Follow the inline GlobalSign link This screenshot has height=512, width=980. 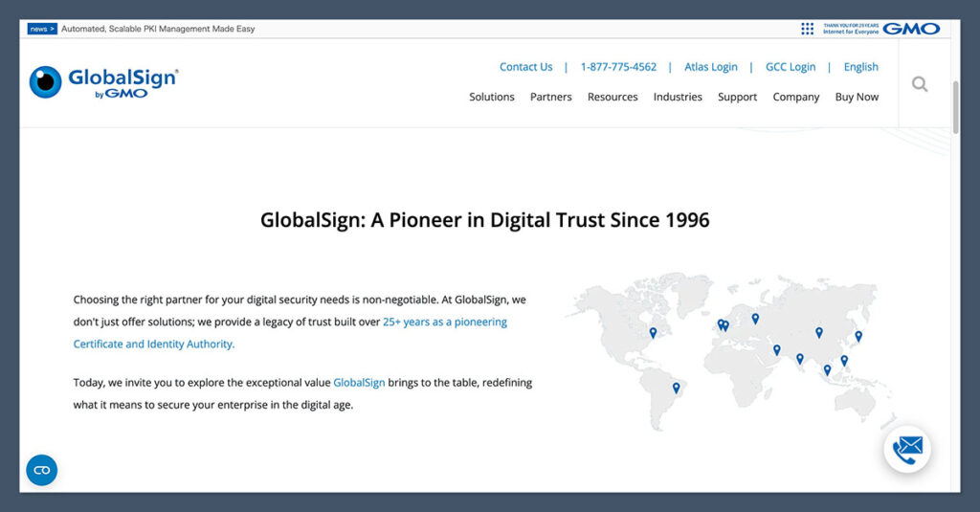point(359,383)
